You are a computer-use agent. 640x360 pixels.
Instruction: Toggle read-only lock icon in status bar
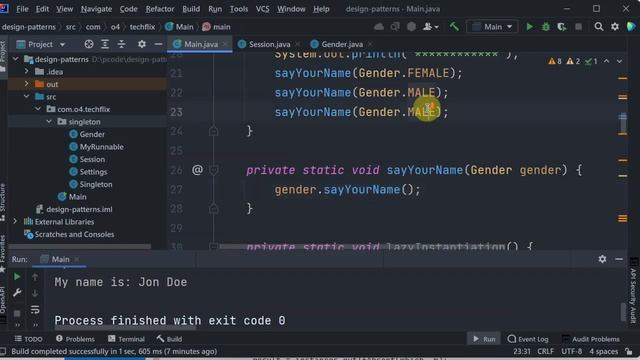pos(629,351)
